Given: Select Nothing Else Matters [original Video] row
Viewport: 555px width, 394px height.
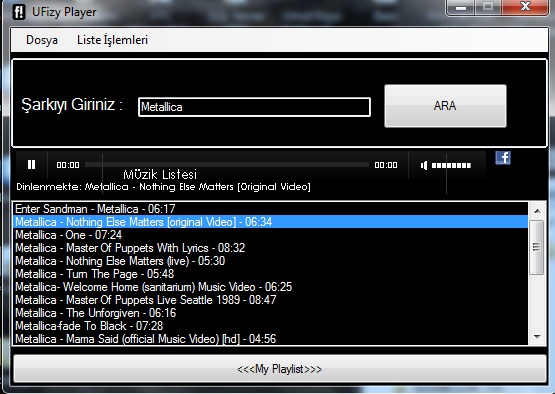Looking at the screenshot, I should 270,222.
